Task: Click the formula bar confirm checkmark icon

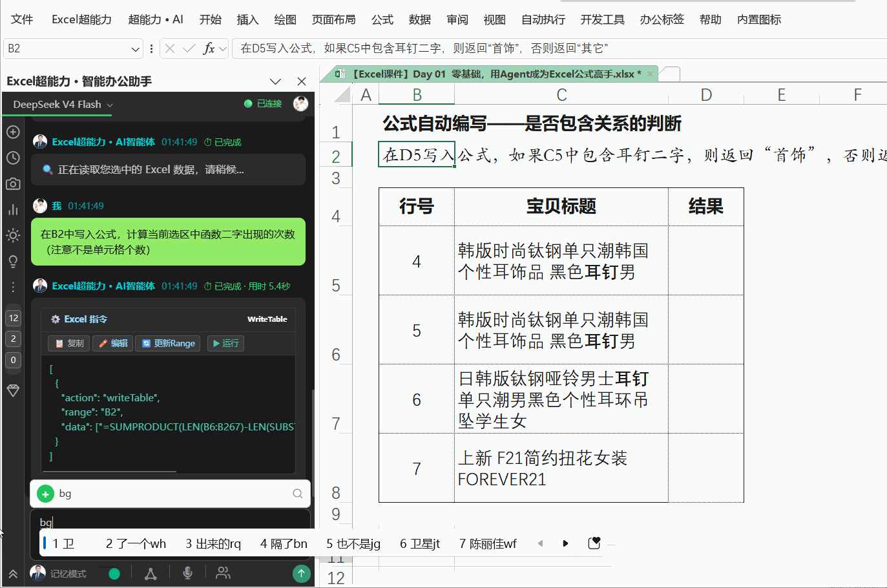Action: click(189, 48)
